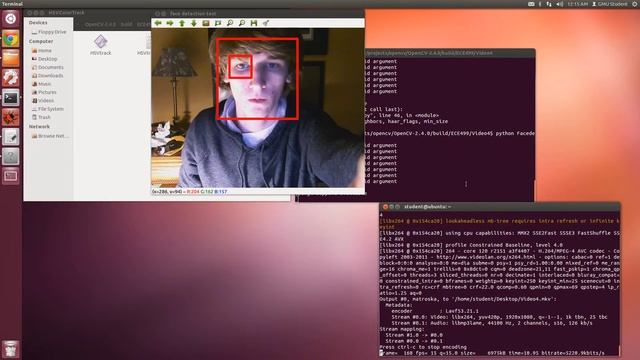Click the 'Stream mapping:' terminal line
Viewport: 640px width, 360px height.
[x=401, y=329]
